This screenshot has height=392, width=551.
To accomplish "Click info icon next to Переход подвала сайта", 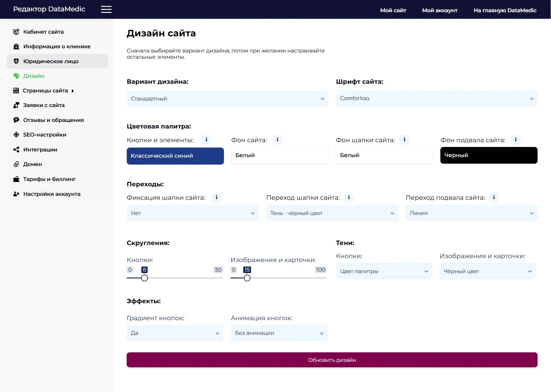I will (x=494, y=197).
